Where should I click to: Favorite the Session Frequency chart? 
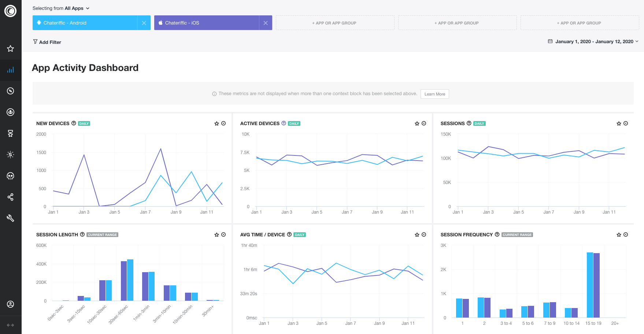(x=619, y=235)
